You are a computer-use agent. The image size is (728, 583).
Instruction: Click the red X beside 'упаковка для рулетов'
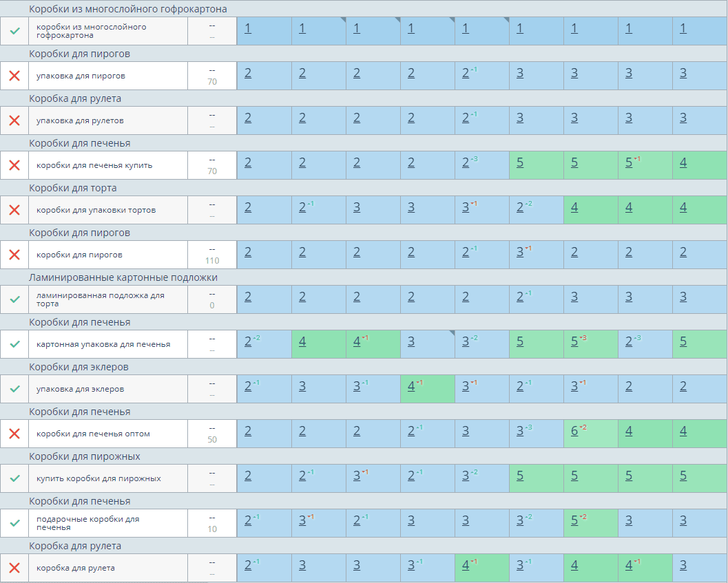pyautogui.click(x=14, y=120)
